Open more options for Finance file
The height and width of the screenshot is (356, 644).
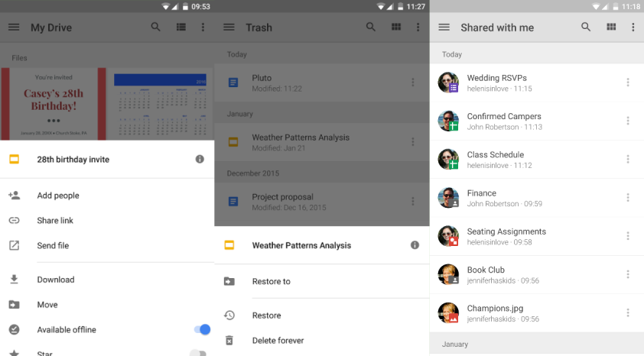628,198
